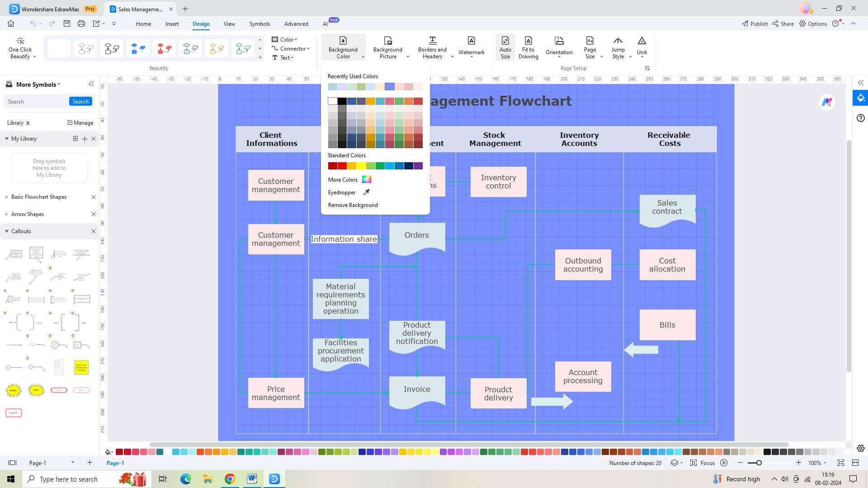This screenshot has width=868, height=488.
Task: Toggle the page list panel icon
Action: 13,463
